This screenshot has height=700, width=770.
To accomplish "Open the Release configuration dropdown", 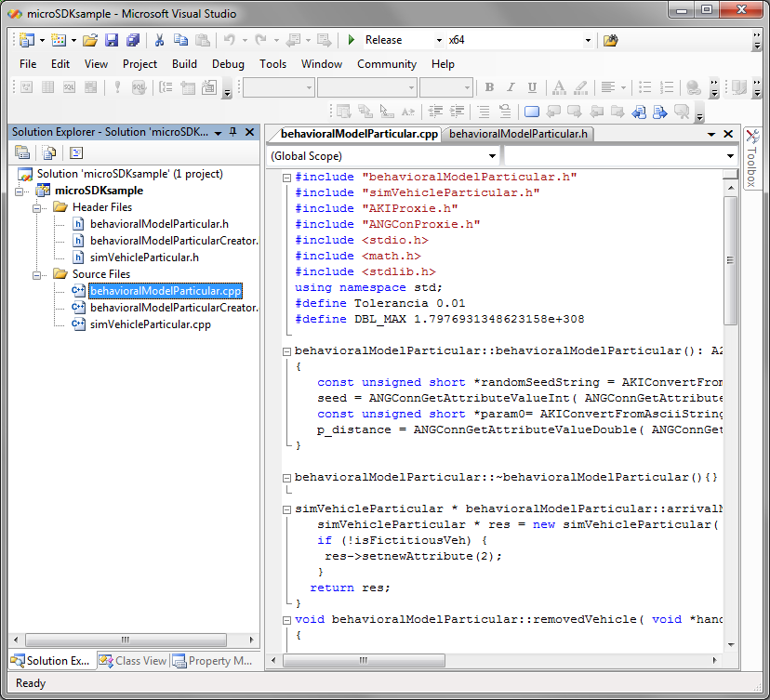I will click(438, 41).
